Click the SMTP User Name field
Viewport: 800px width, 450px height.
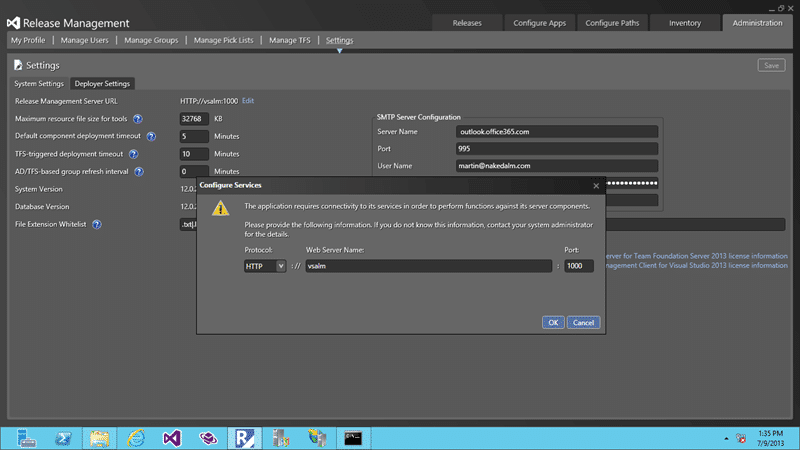tap(557, 166)
